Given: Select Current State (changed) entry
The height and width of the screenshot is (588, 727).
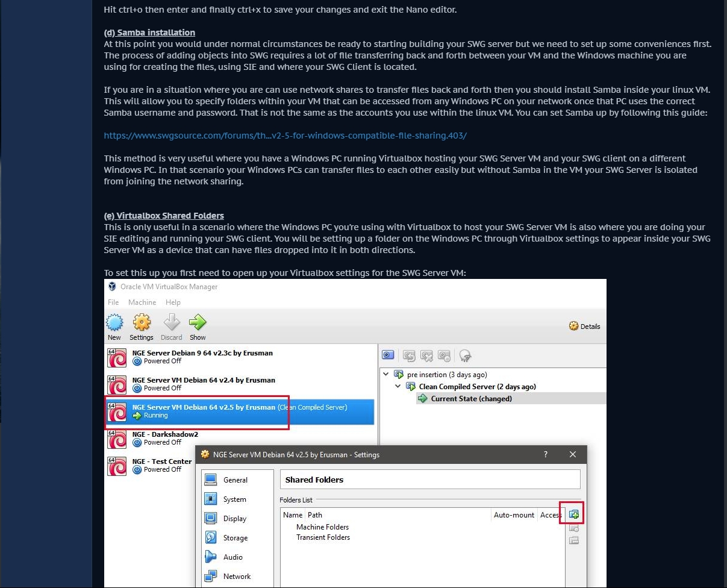Looking at the screenshot, I should pos(472,399).
